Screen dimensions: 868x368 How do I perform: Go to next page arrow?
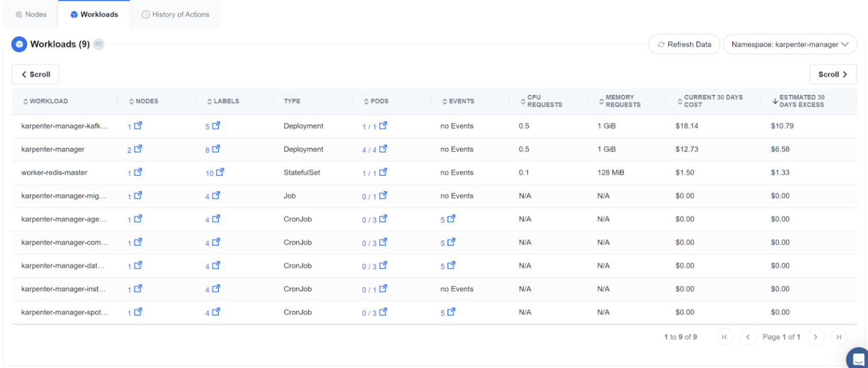[815, 337]
